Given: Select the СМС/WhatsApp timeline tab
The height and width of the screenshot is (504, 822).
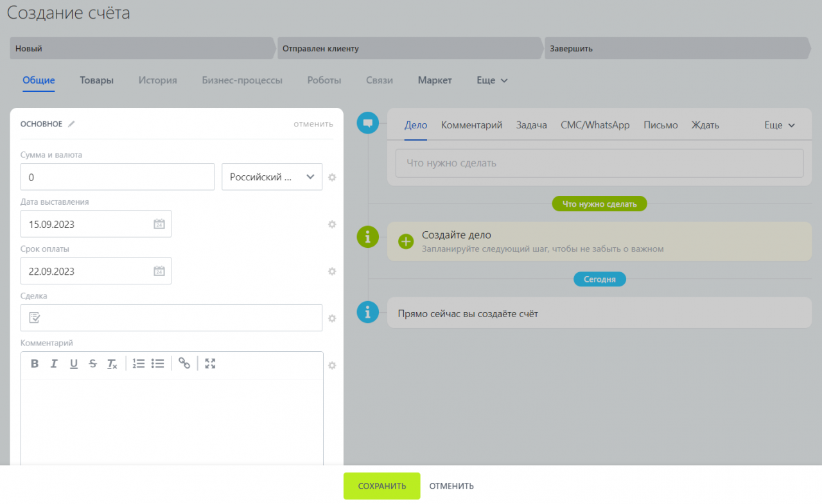Looking at the screenshot, I should (x=595, y=125).
